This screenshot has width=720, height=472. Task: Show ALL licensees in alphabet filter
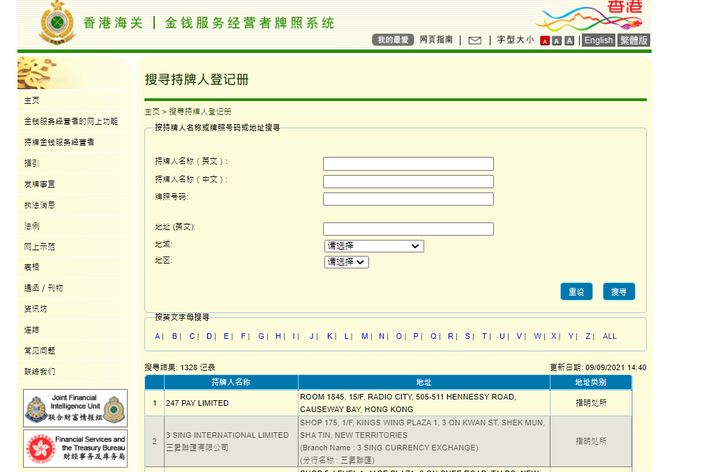click(x=609, y=336)
